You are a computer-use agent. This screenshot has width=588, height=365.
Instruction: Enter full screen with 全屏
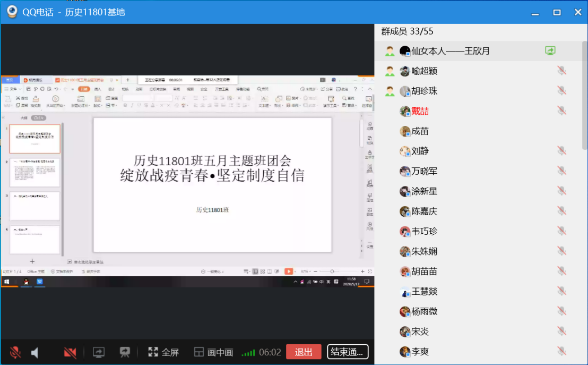pos(163,352)
